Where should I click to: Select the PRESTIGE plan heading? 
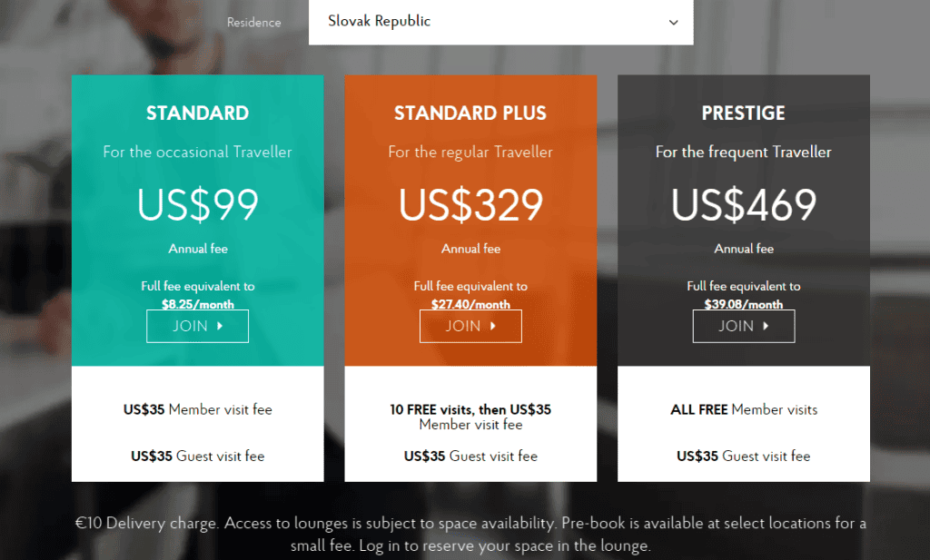tap(743, 113)
